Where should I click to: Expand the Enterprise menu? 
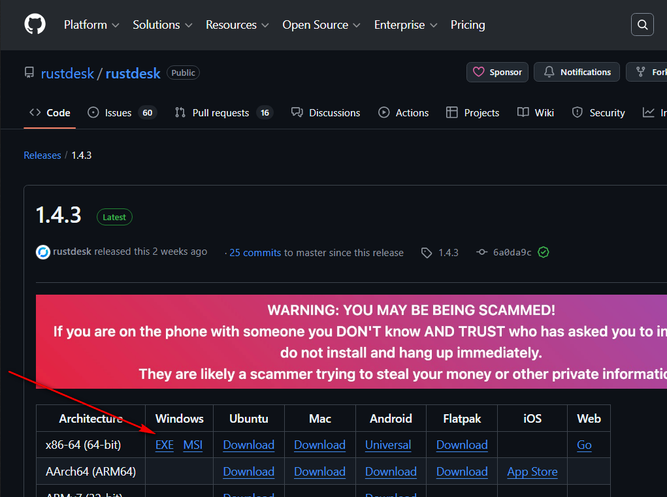click(x=405, y=25)
